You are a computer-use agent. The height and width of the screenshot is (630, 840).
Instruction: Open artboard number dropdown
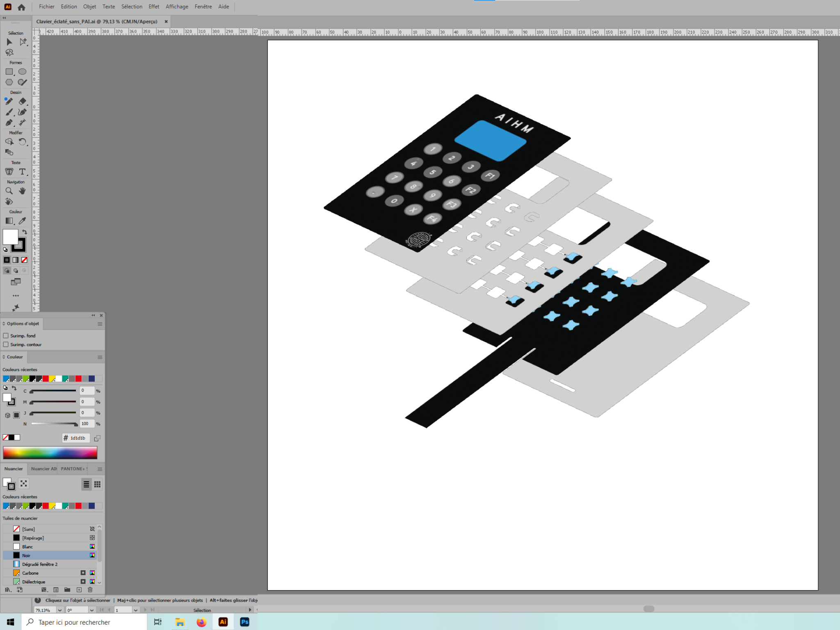pyautogui.click(x=135, y=610)
